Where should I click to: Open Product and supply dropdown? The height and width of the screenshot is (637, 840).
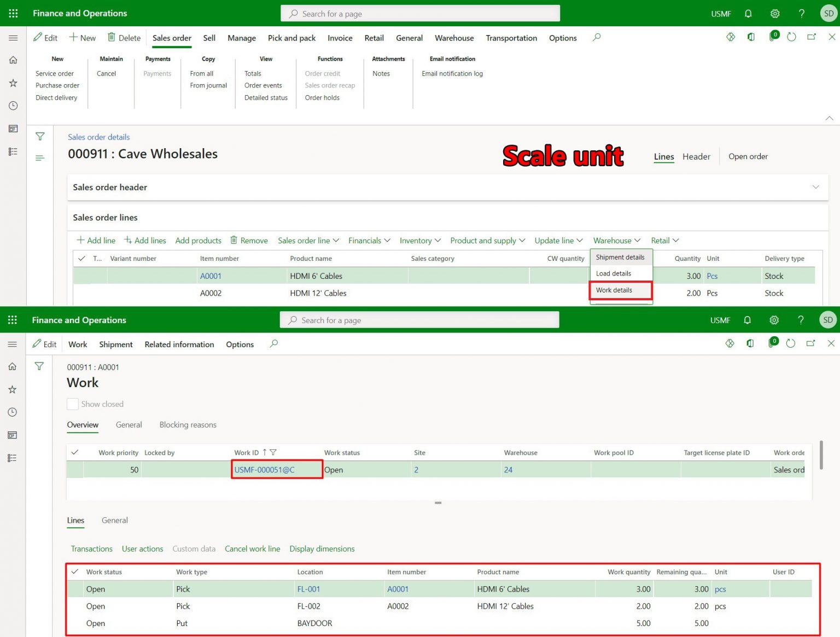click(x=487, y=241)
